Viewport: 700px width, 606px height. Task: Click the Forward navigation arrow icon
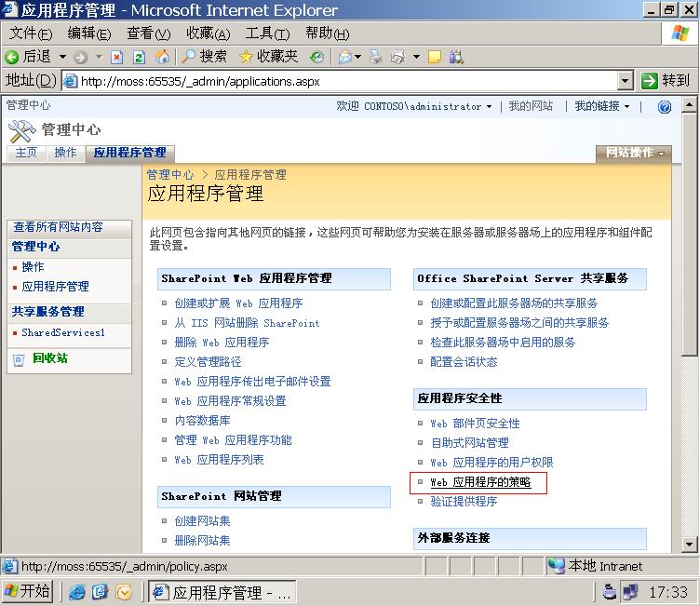tap(80, 57)
